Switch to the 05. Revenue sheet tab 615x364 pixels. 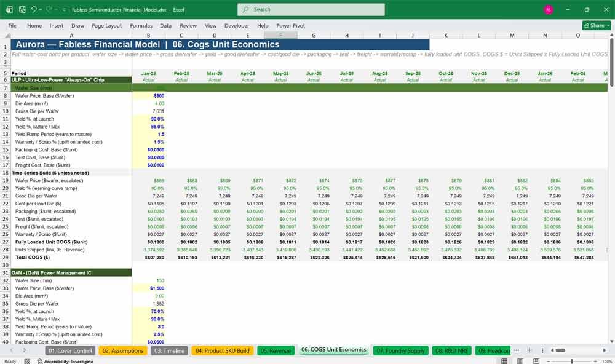(x=276, y=350)
